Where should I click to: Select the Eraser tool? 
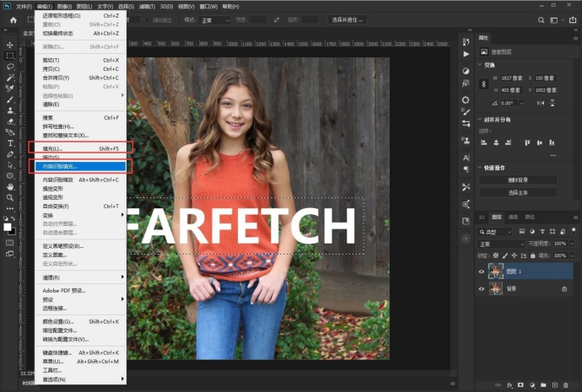point(10,121)
